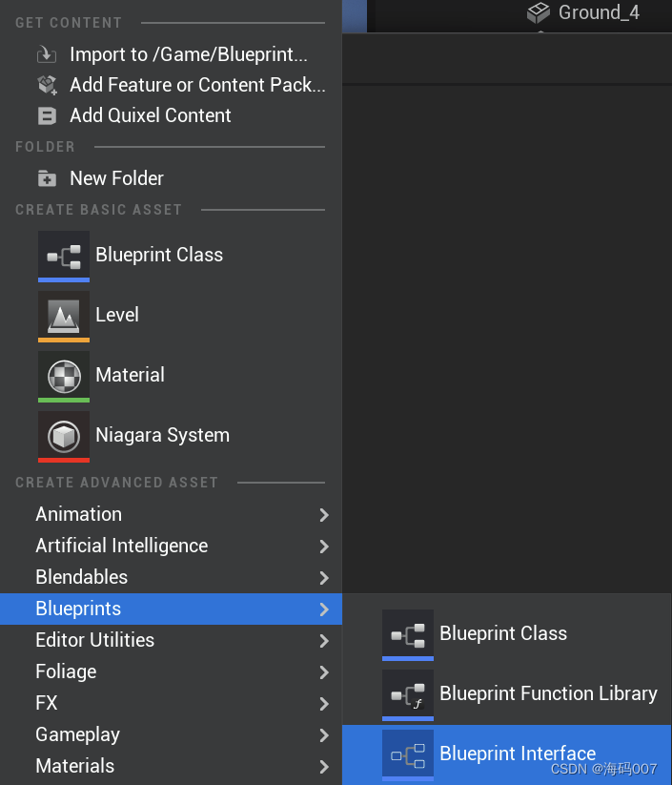
Task: Select Add Feature or Content Pack...
Action: (x=172, y=85)
